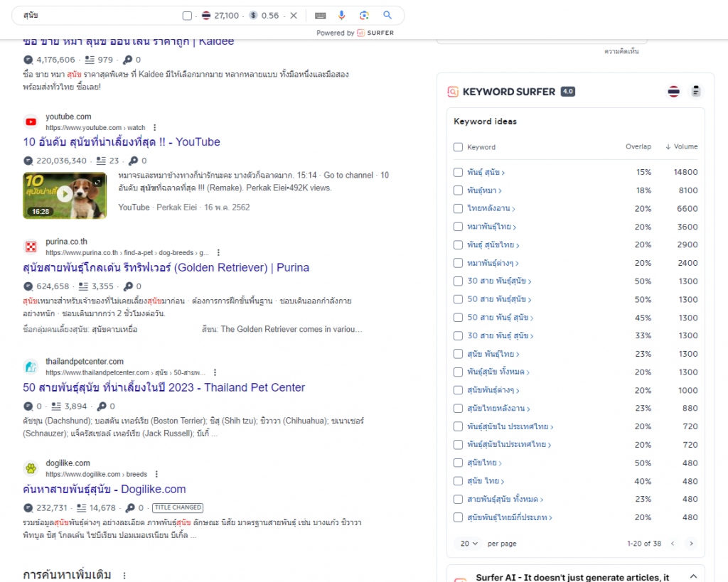This screenshot has height=582, width=728.
Task: Open Google Lens image search icon
Action: point(365,16)
